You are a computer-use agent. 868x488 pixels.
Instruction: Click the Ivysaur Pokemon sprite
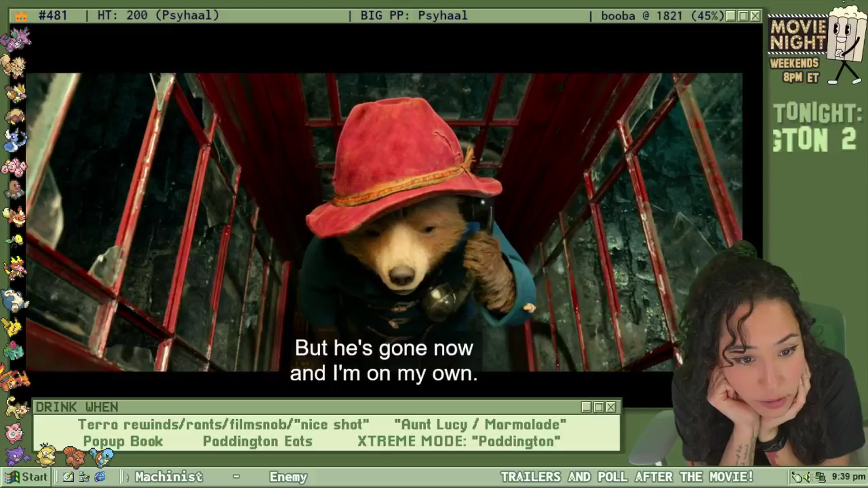tap(14, 351)
